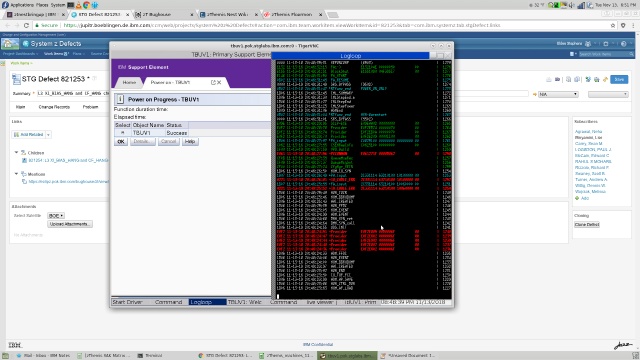This screenshot has height=360, width=640.
Task: Reload the page with the browser refresh icon
Action: (x=26, y=25)
